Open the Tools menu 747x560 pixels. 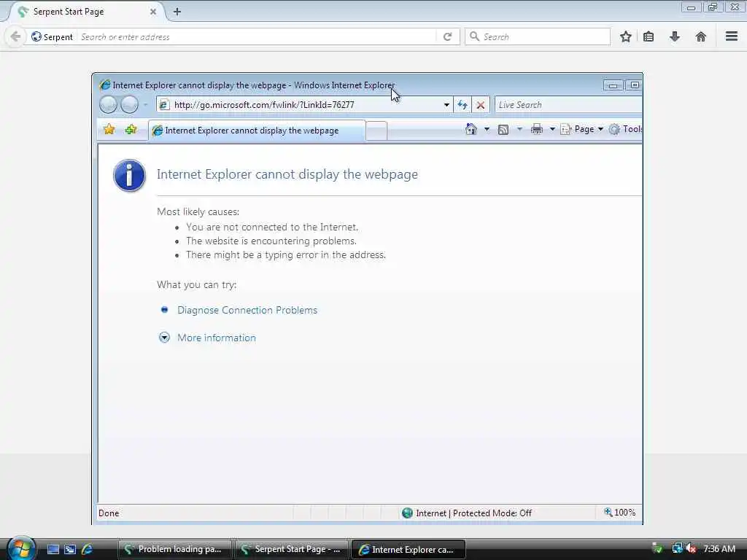pyautogui.click(x=625, y=129)
